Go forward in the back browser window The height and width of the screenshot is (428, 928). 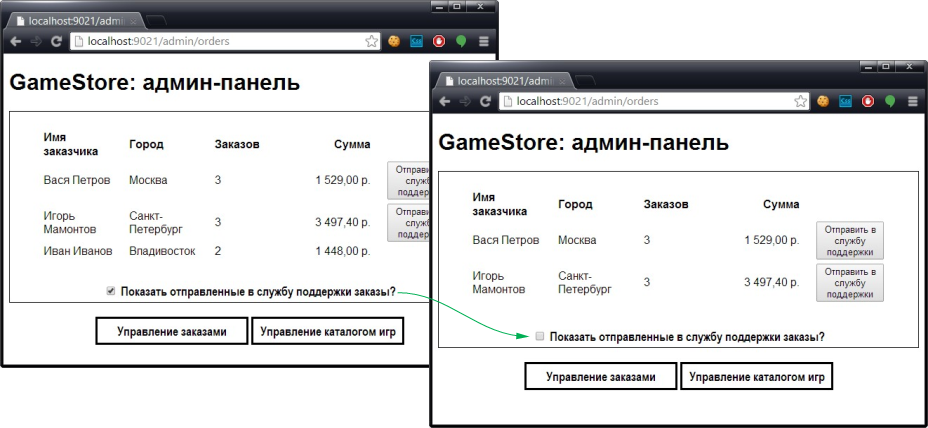(x=36, y=41)
